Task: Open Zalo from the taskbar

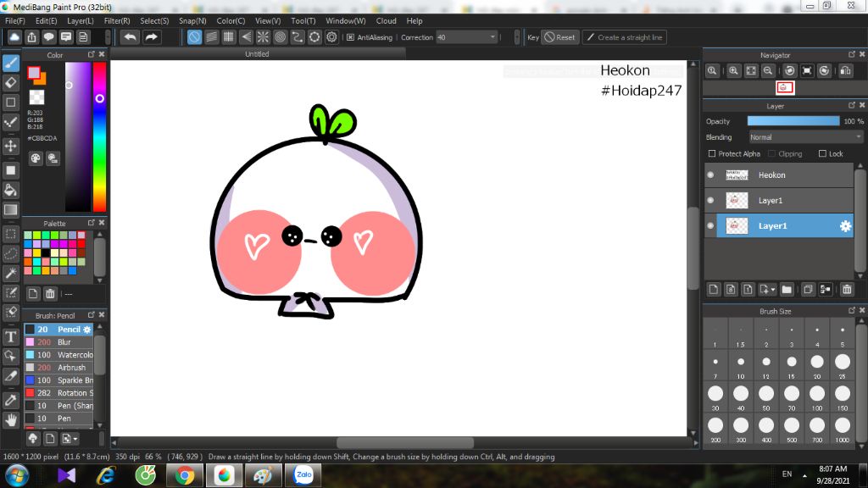Action: click(303, 475)
